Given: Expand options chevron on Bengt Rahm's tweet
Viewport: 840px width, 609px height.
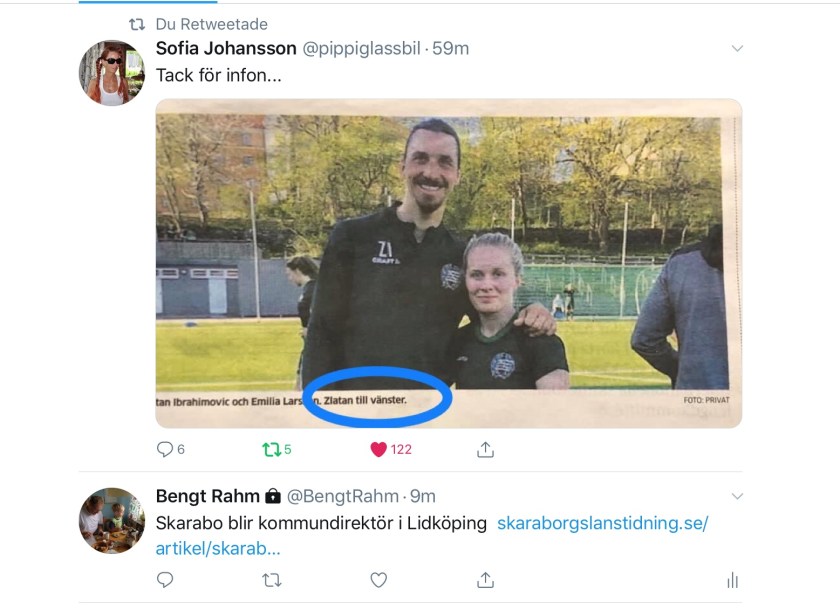Looking at the screenshot, I should click(x=737, y=496).
